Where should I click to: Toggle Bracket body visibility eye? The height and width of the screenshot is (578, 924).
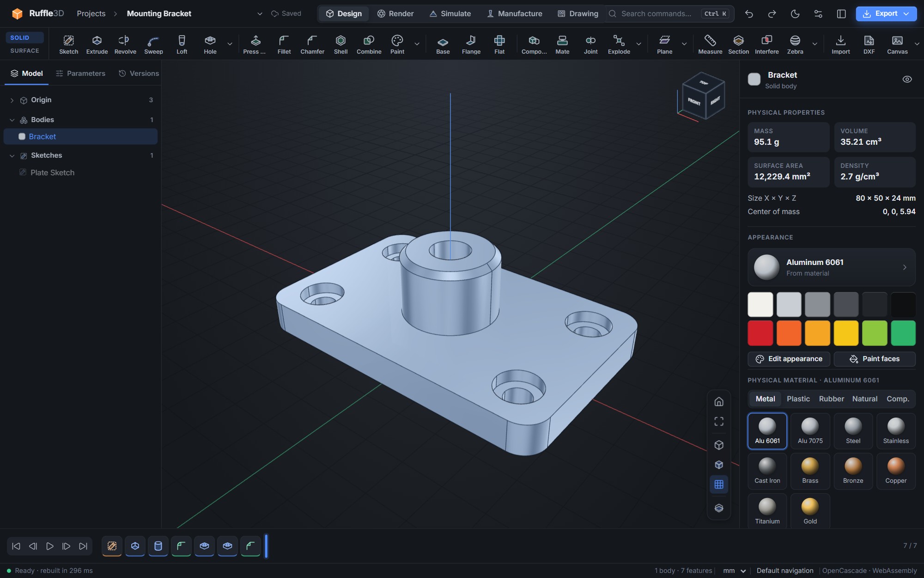tap(907, 80)
